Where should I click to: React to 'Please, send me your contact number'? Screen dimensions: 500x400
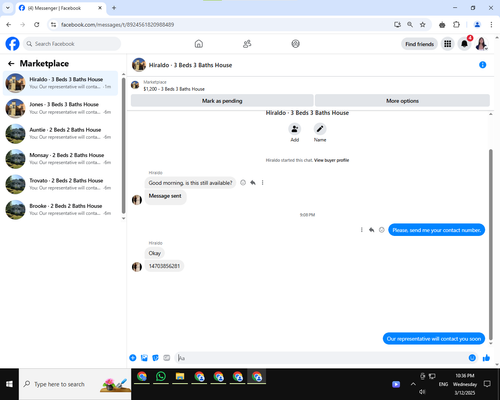(382, 230)
